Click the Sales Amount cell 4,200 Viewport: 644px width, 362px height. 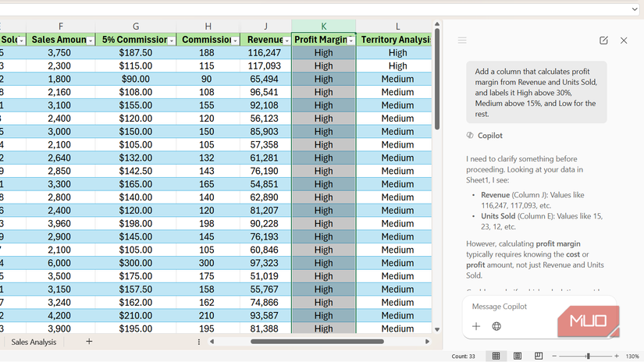click(61, 315)
